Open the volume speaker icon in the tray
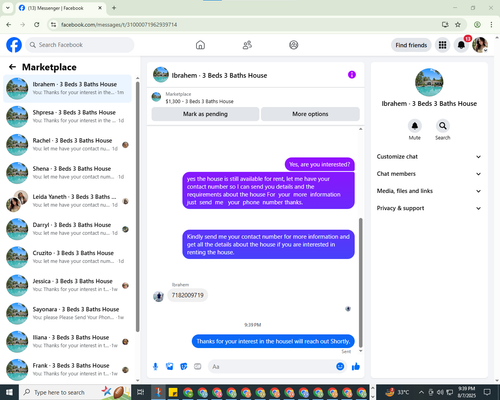The height and width of the screenshot is (400, 500). coord(440,392)
